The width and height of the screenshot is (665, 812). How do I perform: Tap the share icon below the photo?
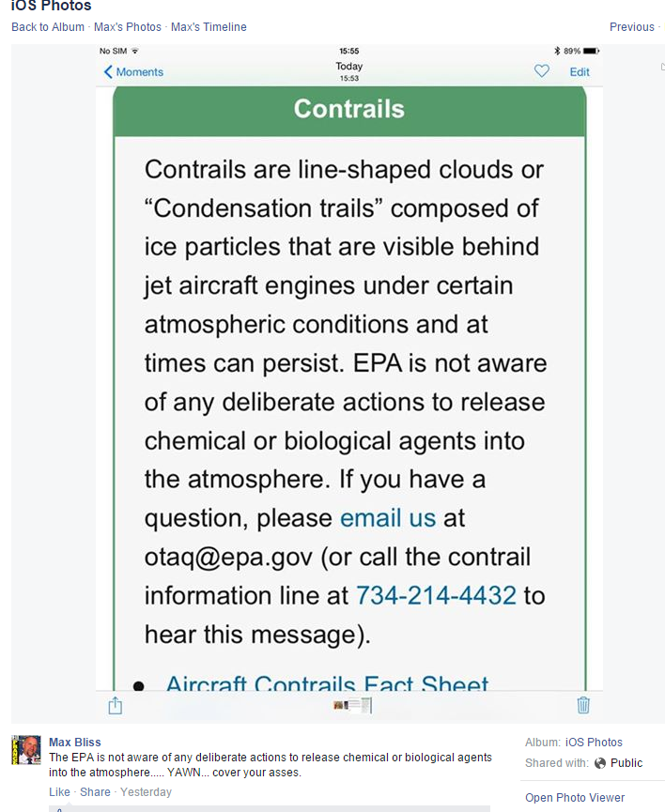click(x=116, y=705)
